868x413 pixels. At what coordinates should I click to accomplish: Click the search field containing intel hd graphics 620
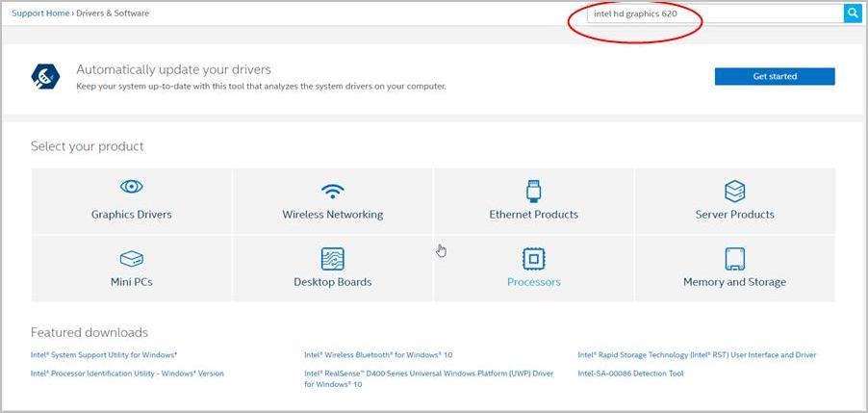(715, 13)
